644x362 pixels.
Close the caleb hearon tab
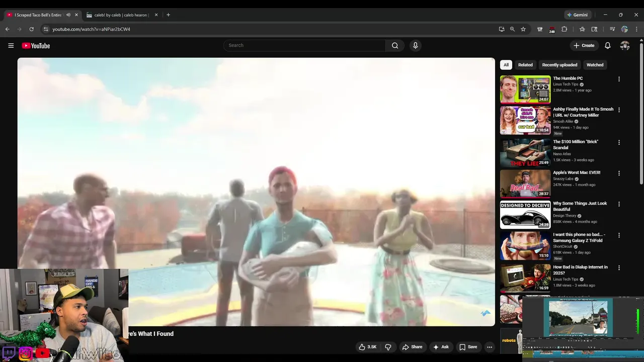tap(156, 15)
